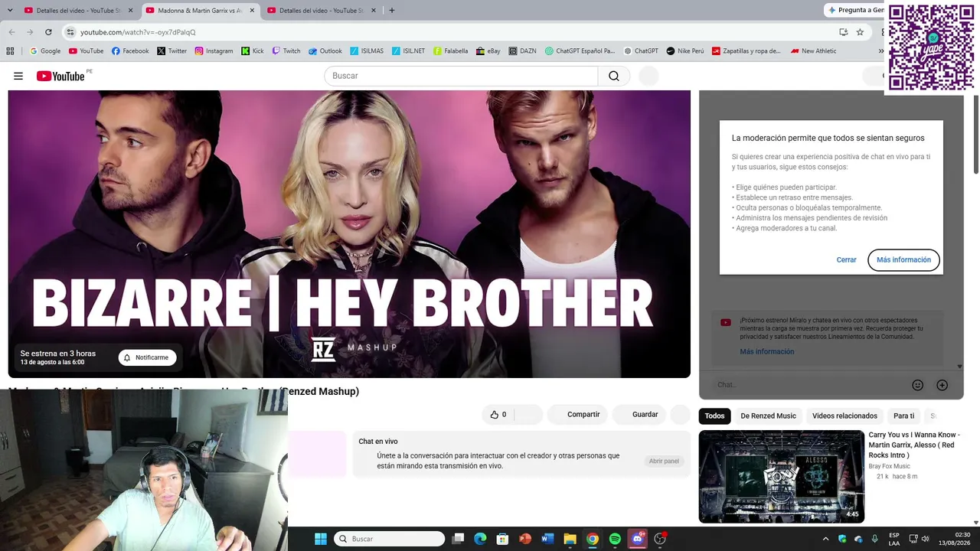Select the Todos filter chip

tap(714, 416)
